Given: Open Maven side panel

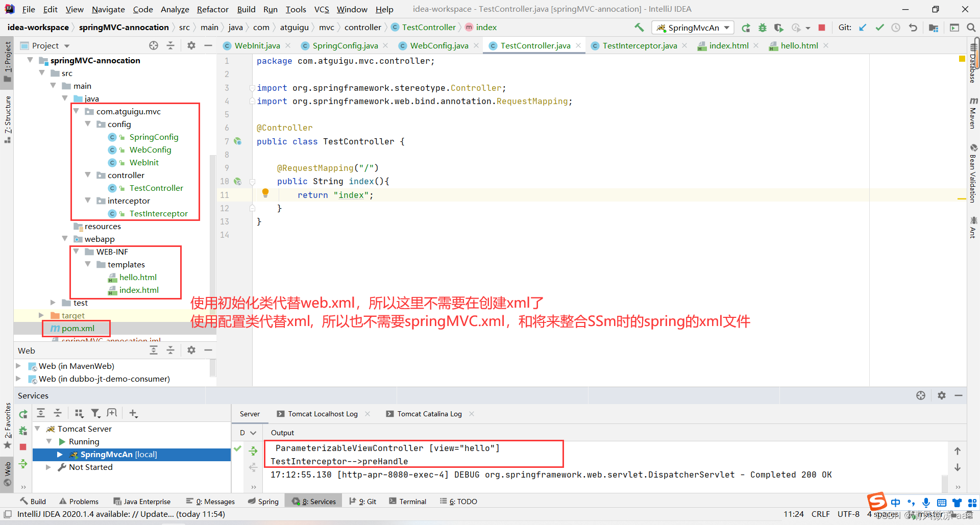Looking at the screenshot, I should [x=973, y=113].
